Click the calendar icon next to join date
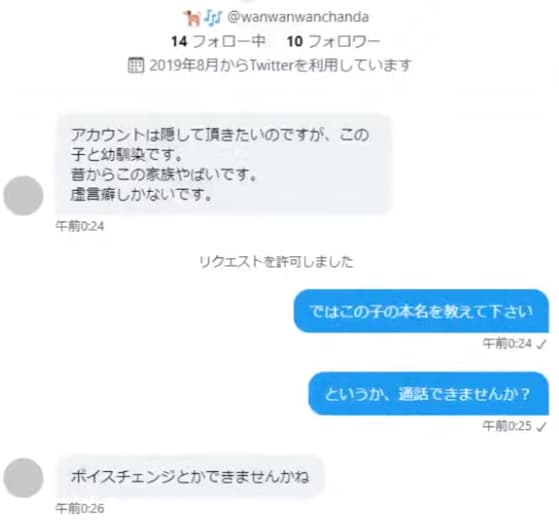 pyautogui.click(x=136, y=65)
